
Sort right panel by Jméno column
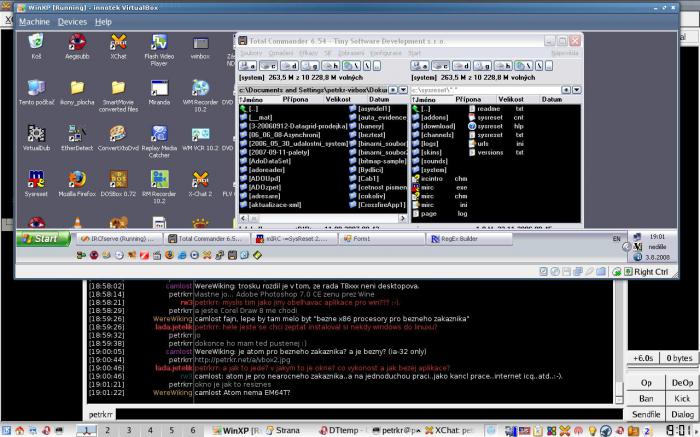(425, 99)
